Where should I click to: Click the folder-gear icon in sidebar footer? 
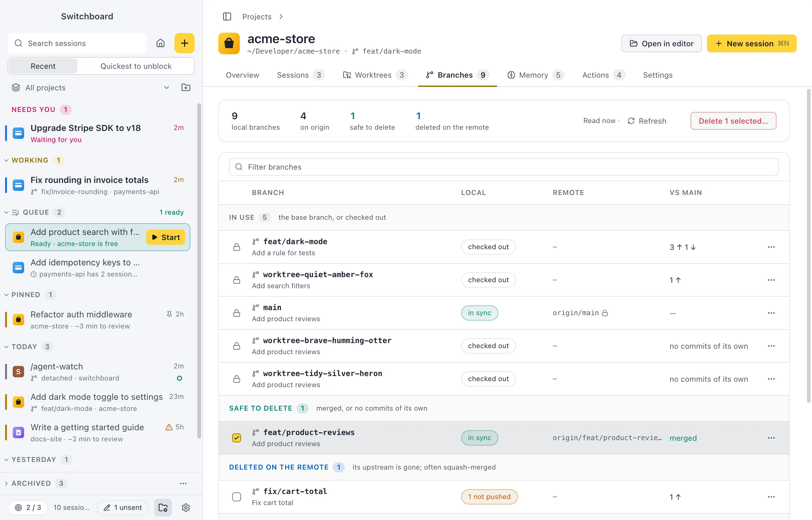tap(163, 508)
